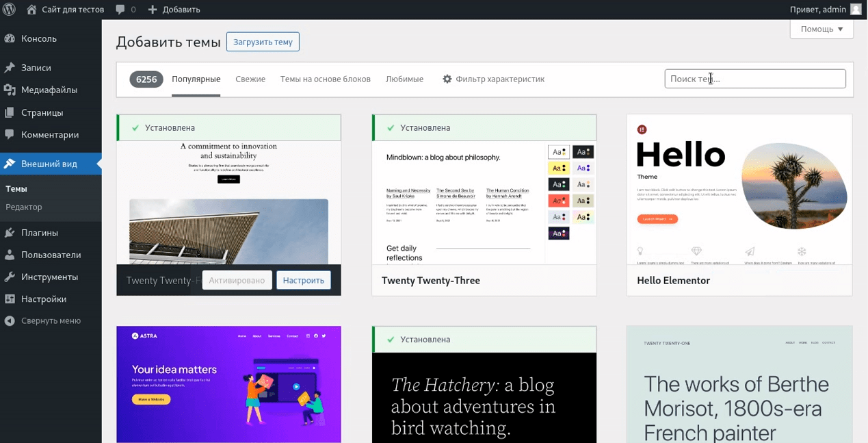Image resolution: width=868 pixels, height=443 pixels.
Task: Go to Инструменты in sidebar
Action: tap(51, 277)
